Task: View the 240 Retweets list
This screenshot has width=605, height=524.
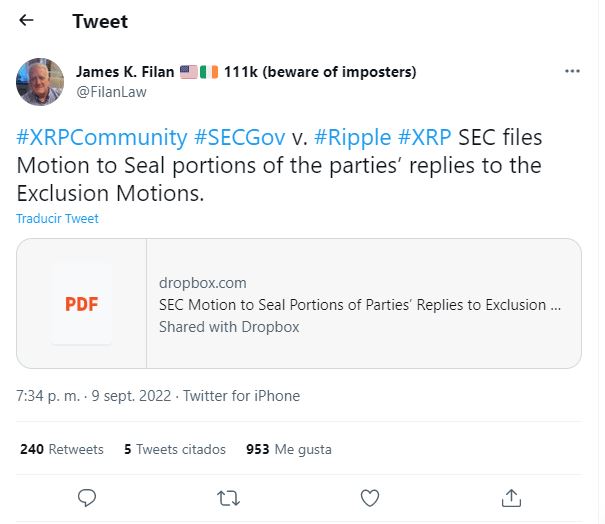Action: click(62, 449)
